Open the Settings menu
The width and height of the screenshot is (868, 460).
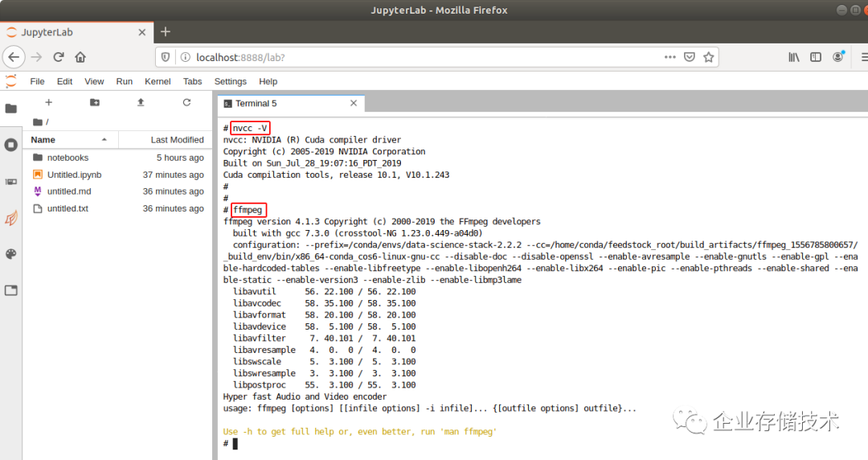coord(231,81)
